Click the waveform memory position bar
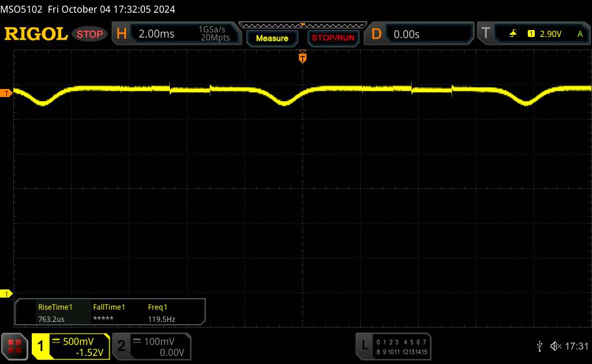 303,25
